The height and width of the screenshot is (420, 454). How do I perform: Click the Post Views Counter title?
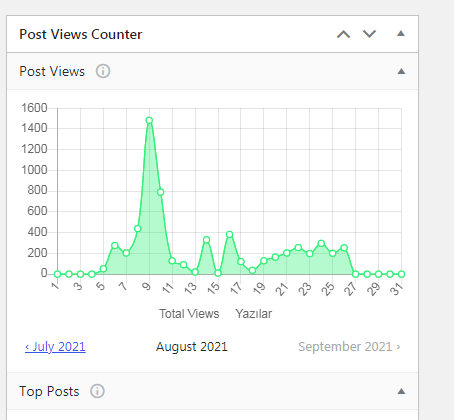pos(81,34)
